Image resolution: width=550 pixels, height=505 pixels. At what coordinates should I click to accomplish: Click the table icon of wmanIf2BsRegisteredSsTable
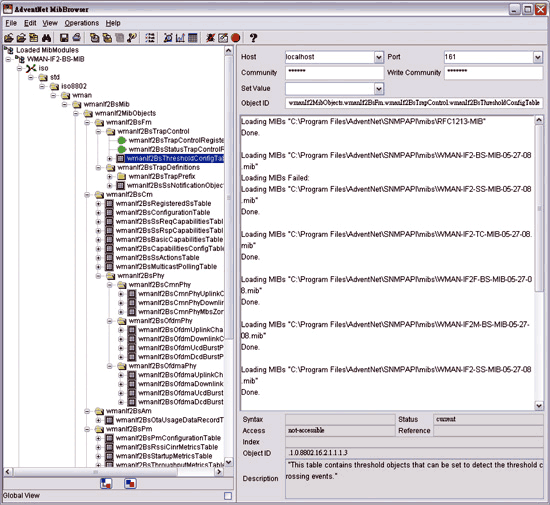click(109, 203)
